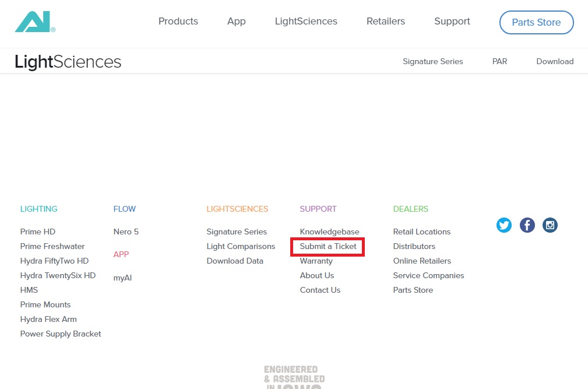Viewport: 588px width, 389px height.
Task: Open the App menu item
Action: pyautogui.click(x=236, y=22)
